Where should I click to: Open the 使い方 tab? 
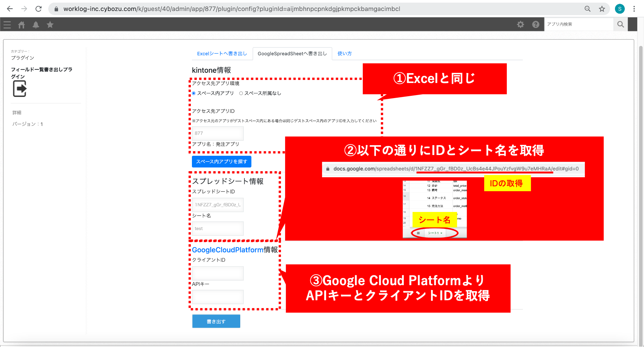(344, 54)
